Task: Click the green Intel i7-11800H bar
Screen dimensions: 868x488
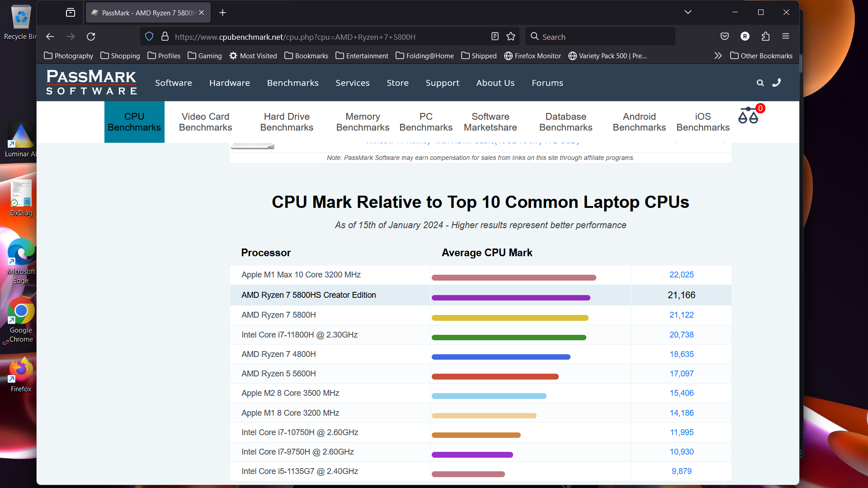Action: [509, 338]
